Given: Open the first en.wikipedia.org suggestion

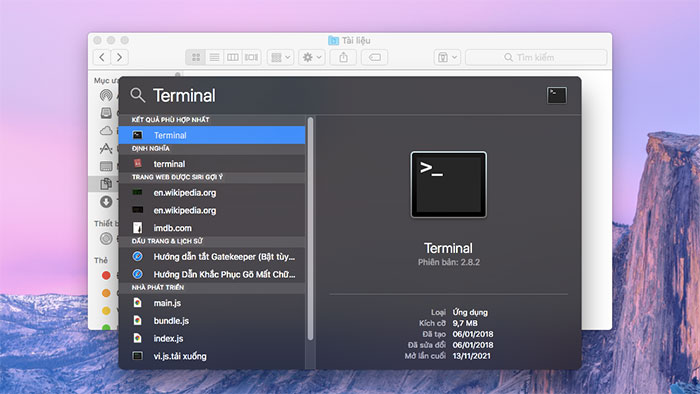Looking at the screenshot, I should (x=212, y=193).
